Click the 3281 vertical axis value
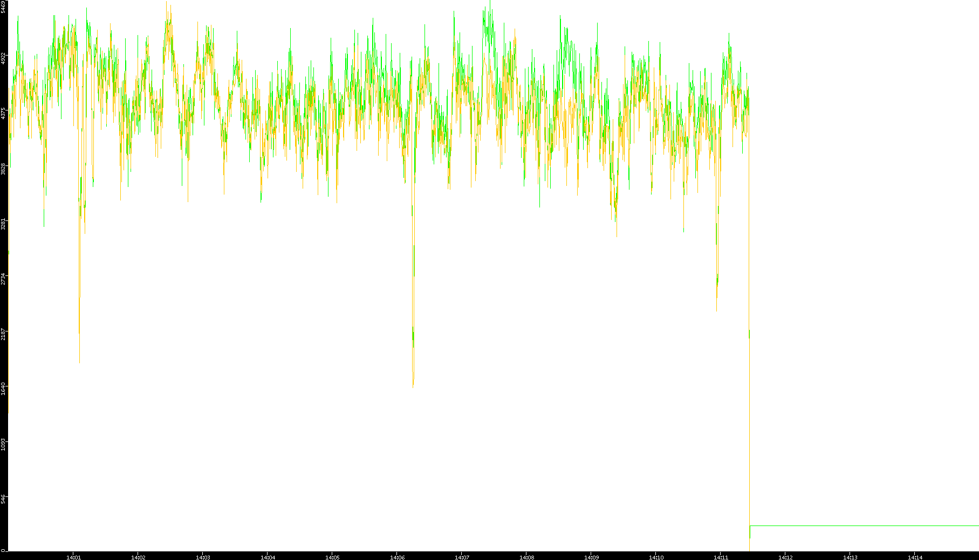 pyautogui.click(x=4, y=224)
